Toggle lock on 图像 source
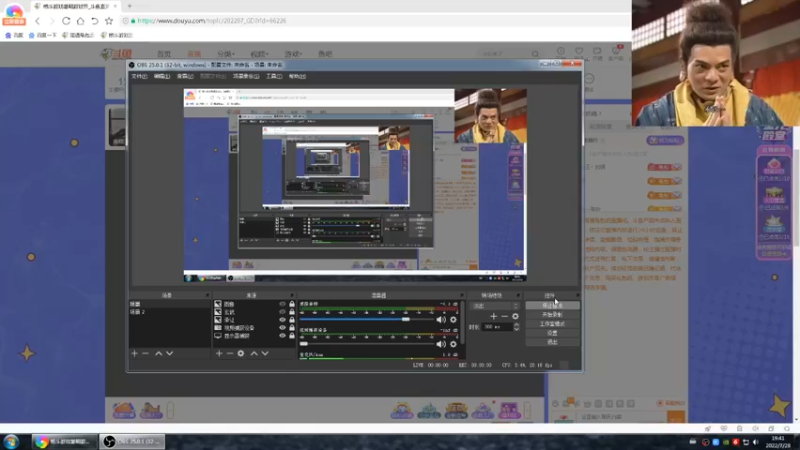 [292, 304]
